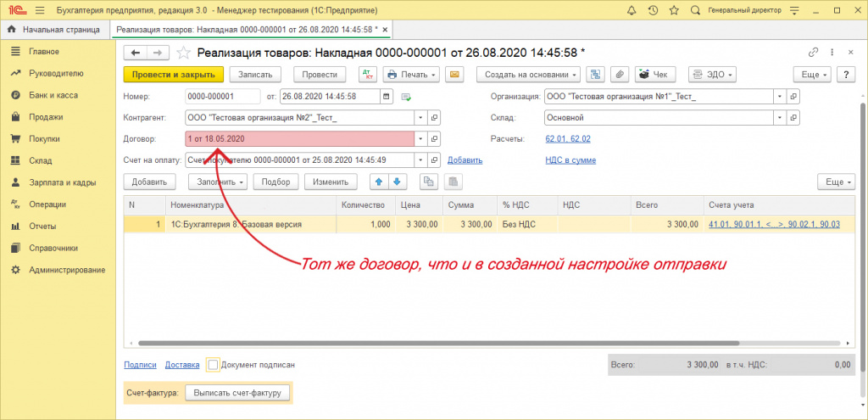Open the 62.01, 62.02 settlements link
The image size is (868, 420).
(568, 138)
